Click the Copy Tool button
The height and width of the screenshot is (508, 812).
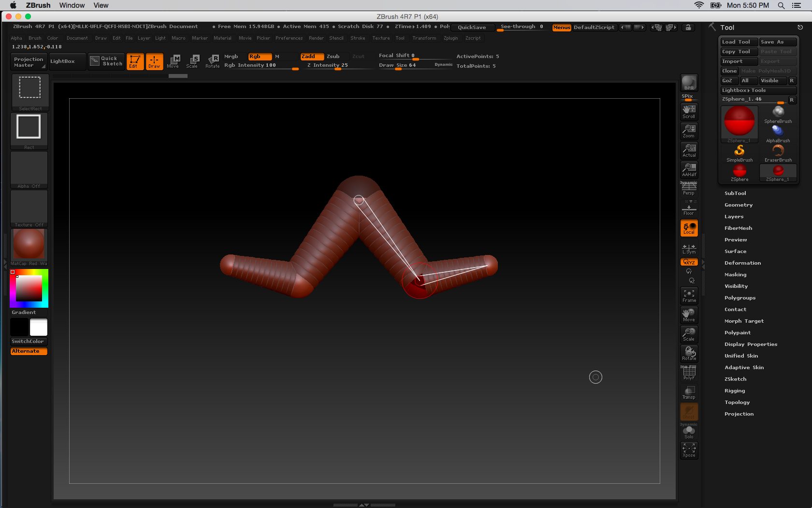tap(739, 52)
